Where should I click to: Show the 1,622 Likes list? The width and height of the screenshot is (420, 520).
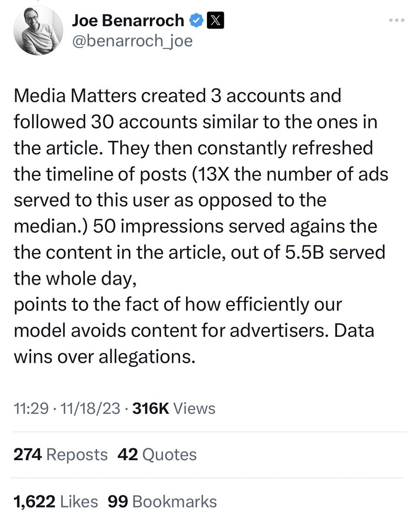pyautogui.click(x=56, y=501)
